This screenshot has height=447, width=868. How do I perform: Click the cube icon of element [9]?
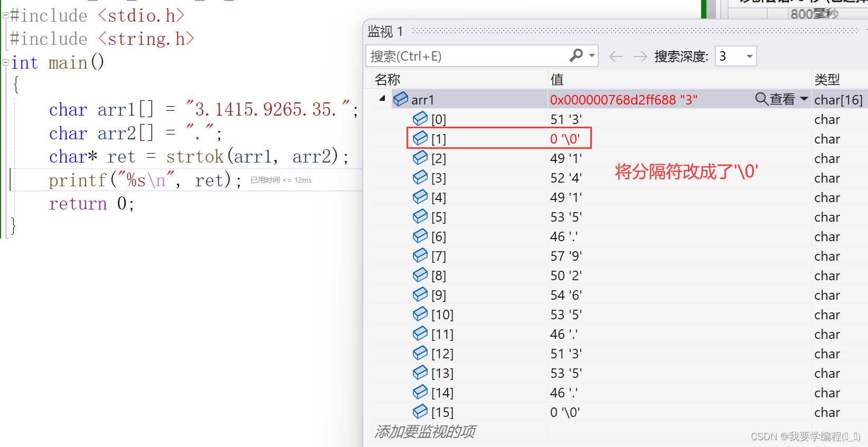420,294
